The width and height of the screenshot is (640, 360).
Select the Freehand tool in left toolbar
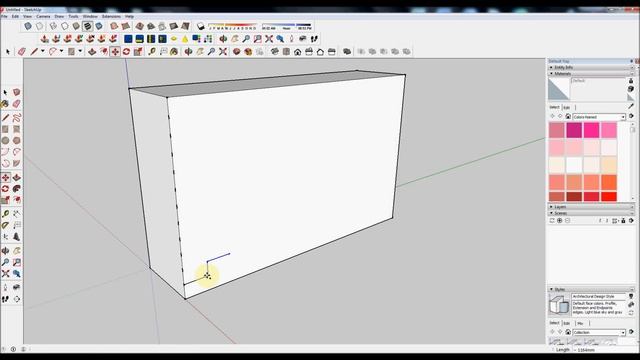[17, 118]
